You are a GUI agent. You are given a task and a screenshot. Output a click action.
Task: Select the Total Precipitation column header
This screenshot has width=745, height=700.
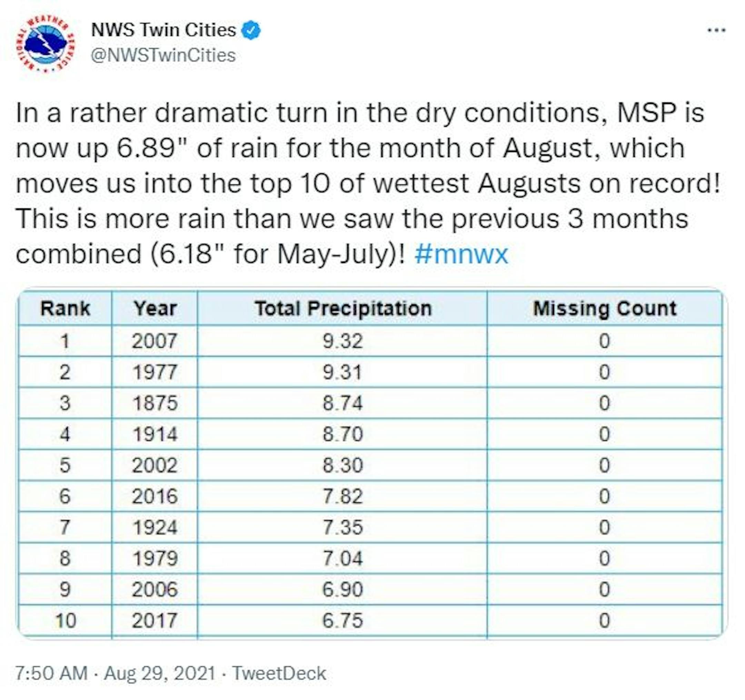coord(342,309)
